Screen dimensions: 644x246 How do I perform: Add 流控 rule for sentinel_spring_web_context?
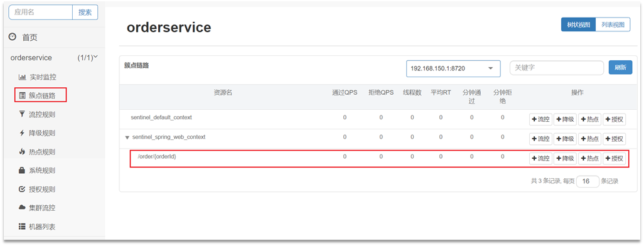[540, 139]
